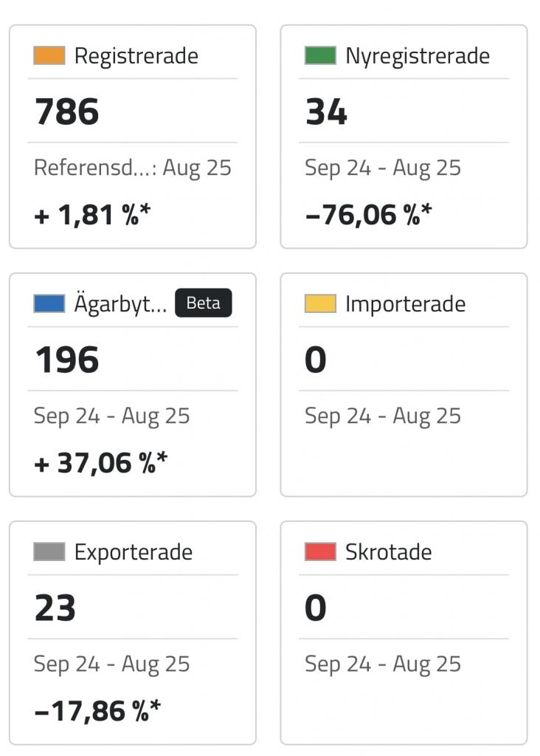Click the orange Registrerade color swatch

[49, 55]
